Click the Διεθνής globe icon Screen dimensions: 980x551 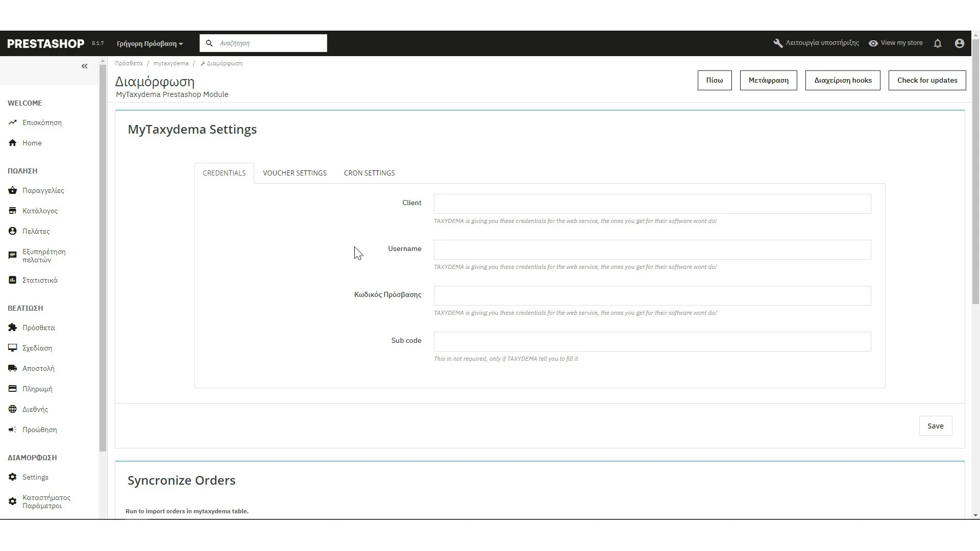13,409
